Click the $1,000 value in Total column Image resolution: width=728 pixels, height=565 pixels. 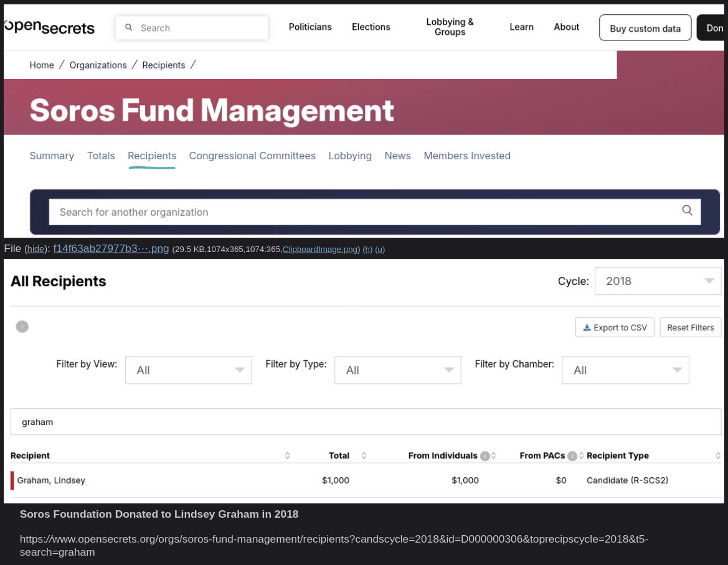(x=336, y=480)
